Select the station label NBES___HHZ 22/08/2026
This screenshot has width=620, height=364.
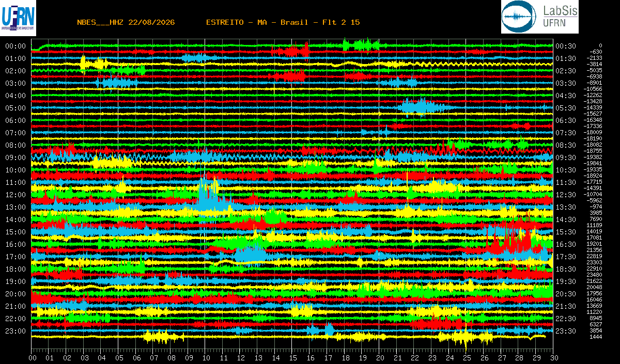coord(126,22)
